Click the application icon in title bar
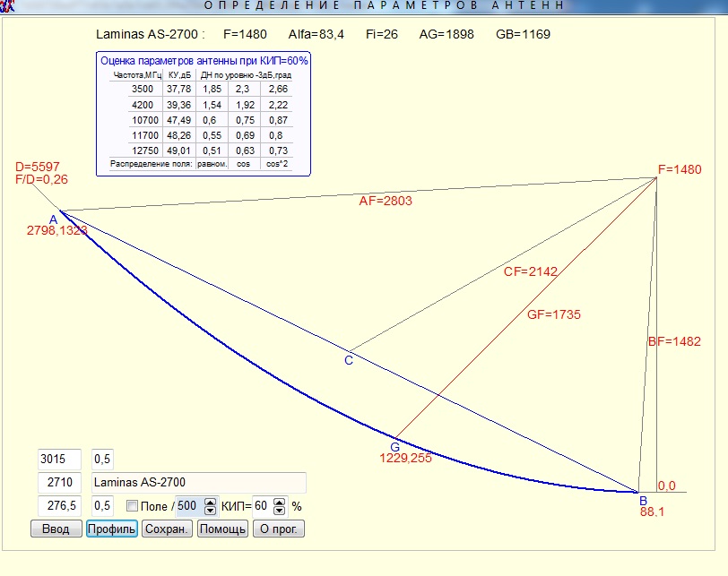Image resolution: width=728 pixels, height=576 pixels. [x=6, y=6]
